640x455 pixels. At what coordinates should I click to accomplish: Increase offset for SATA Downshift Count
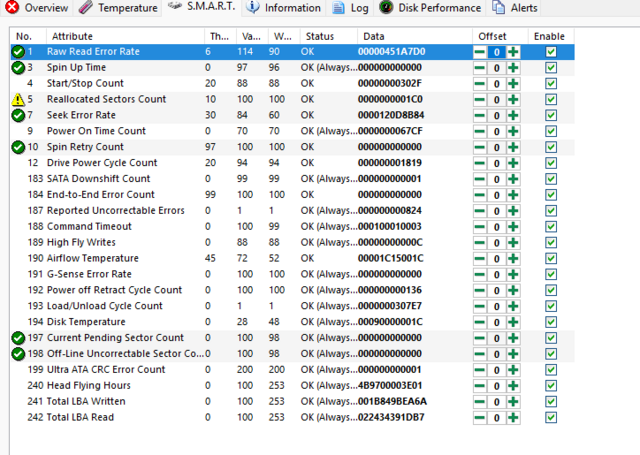pyautogui.click(x=513, y=179)
